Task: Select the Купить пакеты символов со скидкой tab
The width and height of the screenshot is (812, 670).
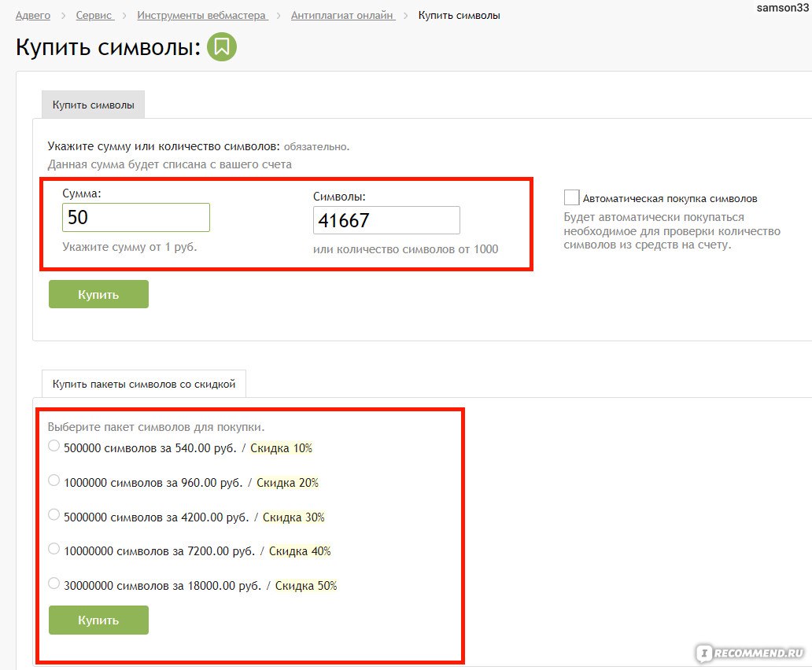Action: click(144, 384)
